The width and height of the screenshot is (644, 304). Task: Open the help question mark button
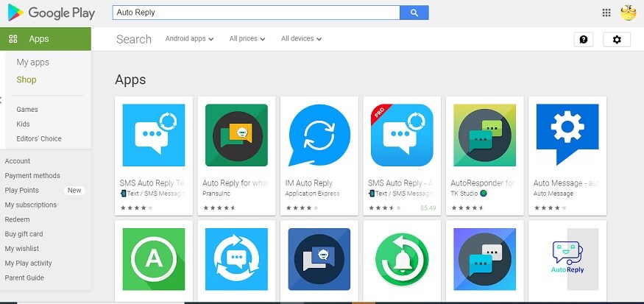[x=583, y=40]
